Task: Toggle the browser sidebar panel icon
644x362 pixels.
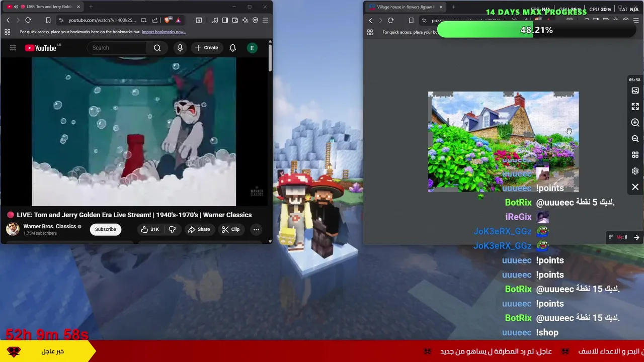Action: pyautogui.click(x=225, y=20)
